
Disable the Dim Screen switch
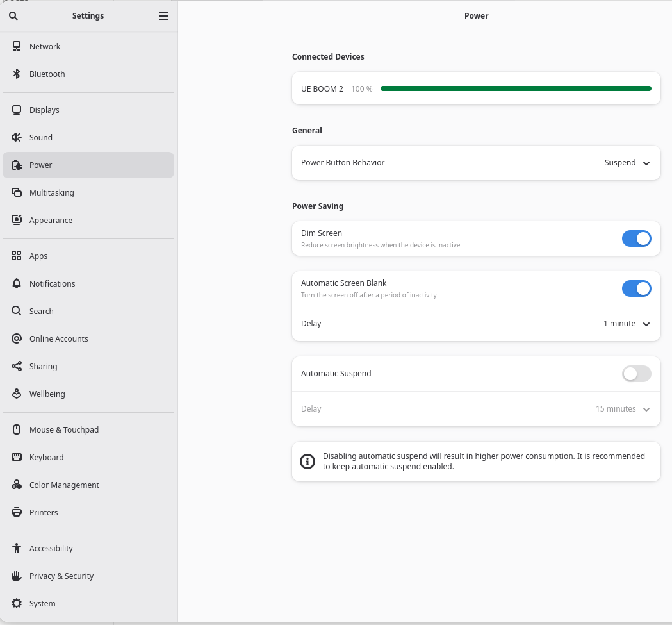pos(636,238)
